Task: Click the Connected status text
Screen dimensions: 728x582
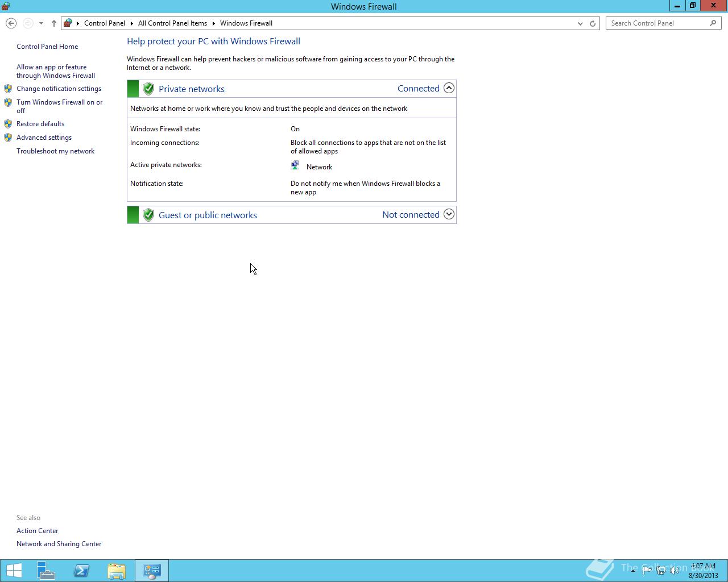Action: tap(419, 88)
